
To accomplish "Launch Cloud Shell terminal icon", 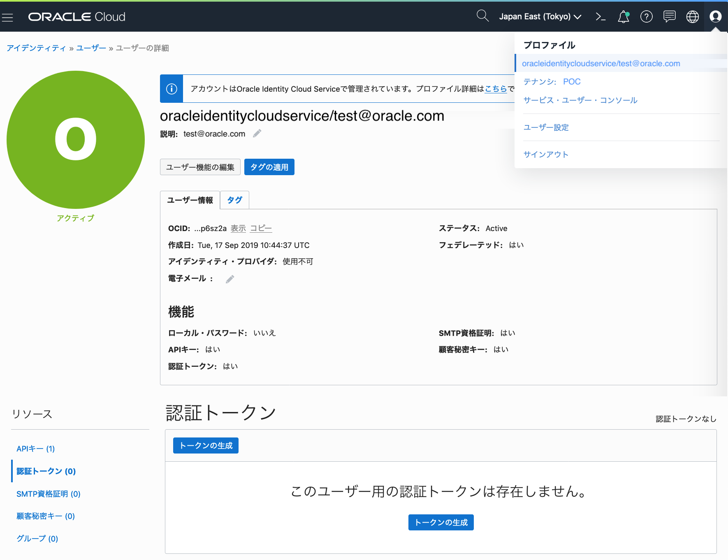I will coord(600,17).
